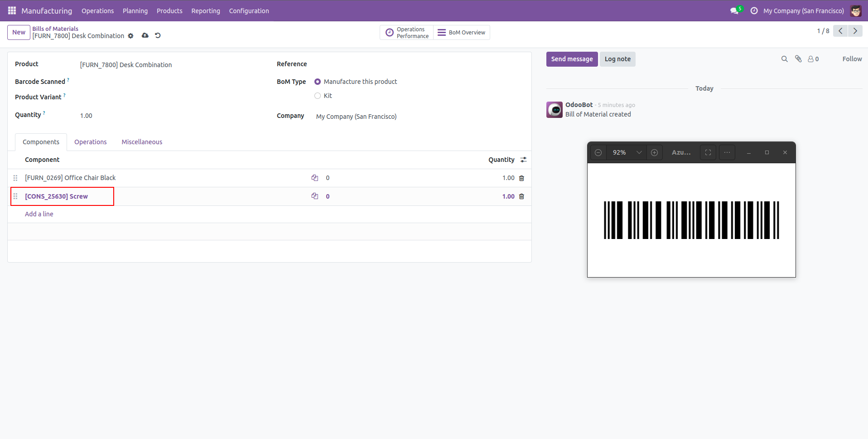Go back to Bills of Materials breadcrumb
This screenshot has width=868, height=439.
click(x=55, y=29)
